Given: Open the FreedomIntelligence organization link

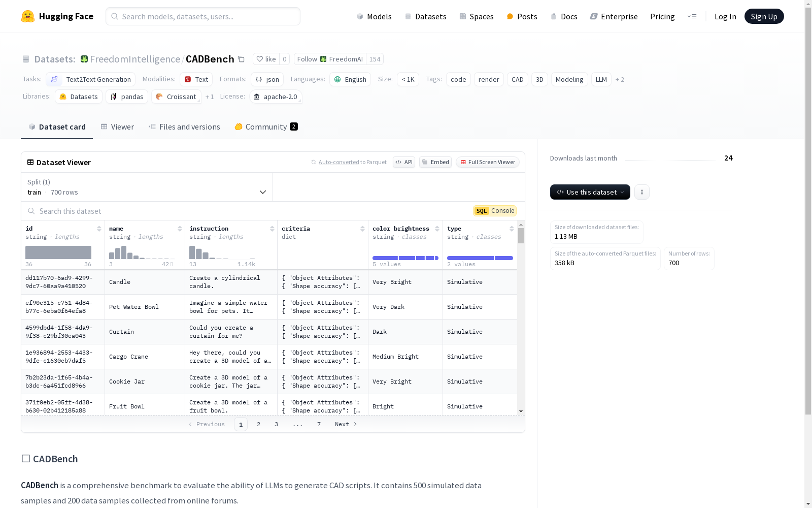Looking at the screenshot, I should 135,59.
